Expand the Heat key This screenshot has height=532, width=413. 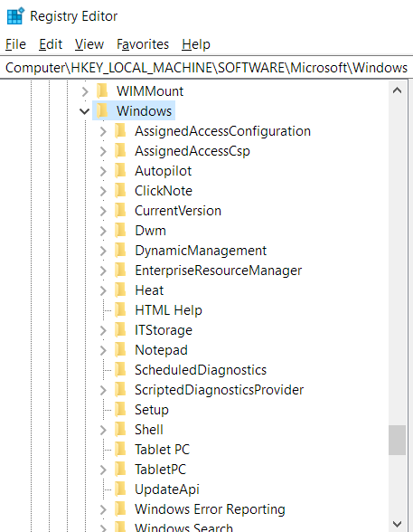103,290
